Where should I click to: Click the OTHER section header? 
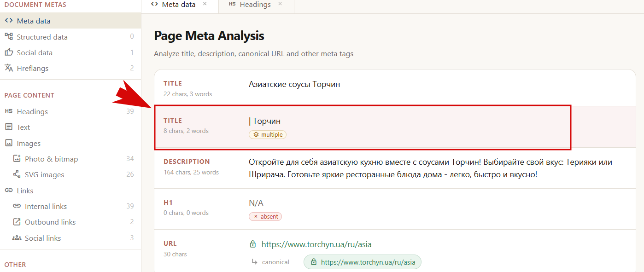pyautogui.click(x=15, y=265)
